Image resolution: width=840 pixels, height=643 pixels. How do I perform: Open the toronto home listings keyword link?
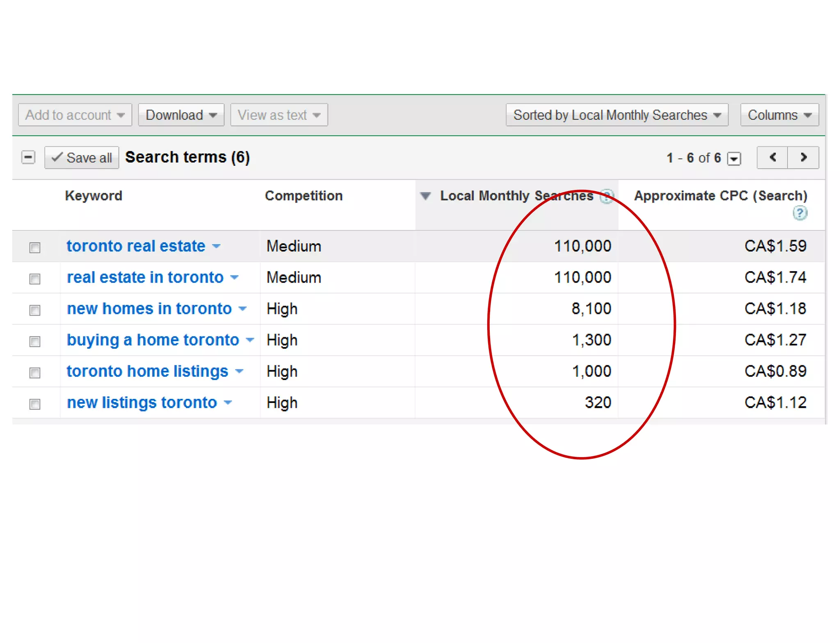147,371
